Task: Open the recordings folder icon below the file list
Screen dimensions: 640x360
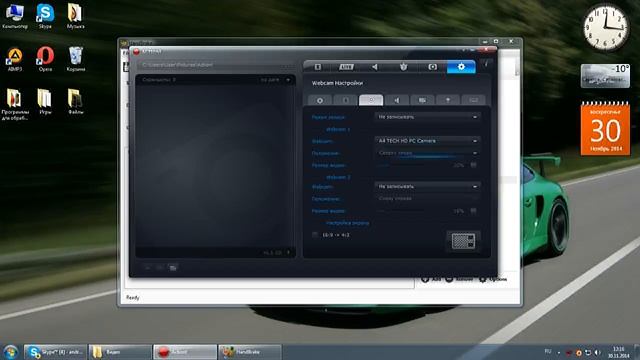Action: point(173,268)
